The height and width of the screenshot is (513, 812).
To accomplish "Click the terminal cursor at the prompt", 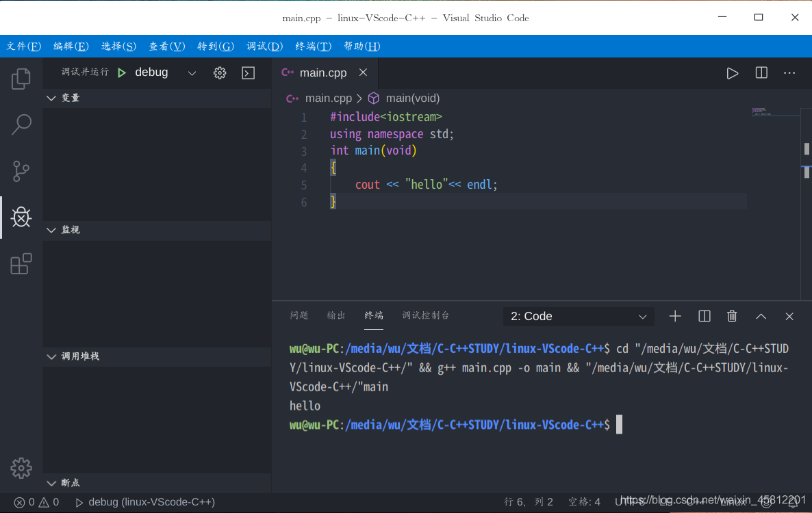I will [x=619, y=425].
